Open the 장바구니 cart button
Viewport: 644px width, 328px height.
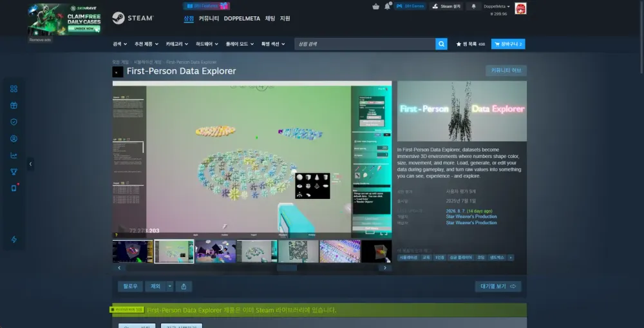click(508, 44)
